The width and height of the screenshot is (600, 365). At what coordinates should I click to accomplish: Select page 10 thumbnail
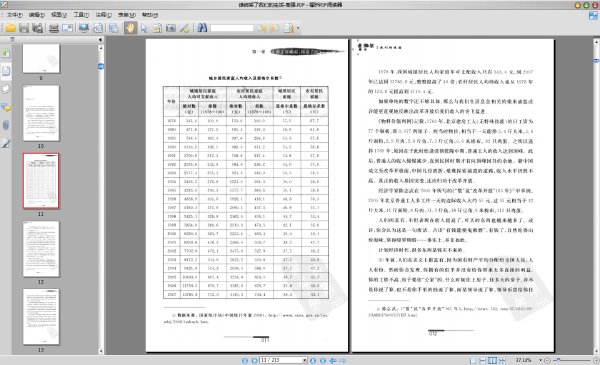tap(41, 113)
